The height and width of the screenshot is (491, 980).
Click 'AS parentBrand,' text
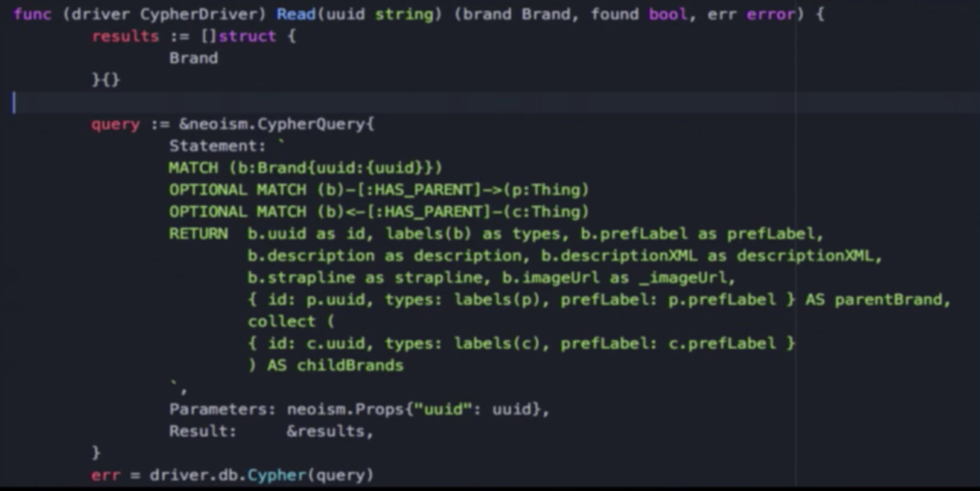[878, 300]
